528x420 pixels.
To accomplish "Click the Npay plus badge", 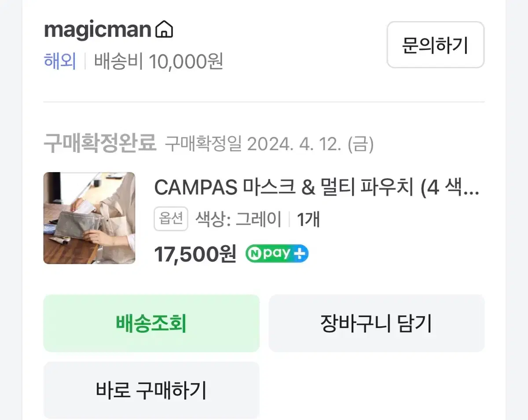I will (277, 254).
